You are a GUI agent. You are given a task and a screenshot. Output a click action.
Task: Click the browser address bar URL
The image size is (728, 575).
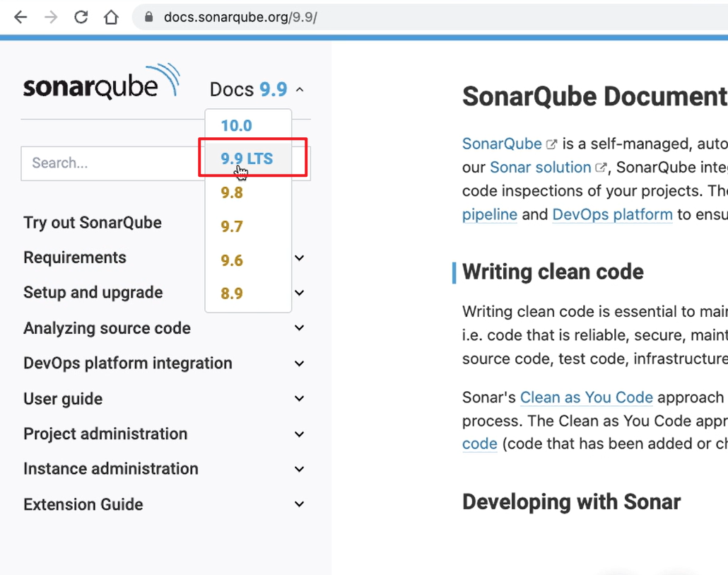tap(240, 18)
